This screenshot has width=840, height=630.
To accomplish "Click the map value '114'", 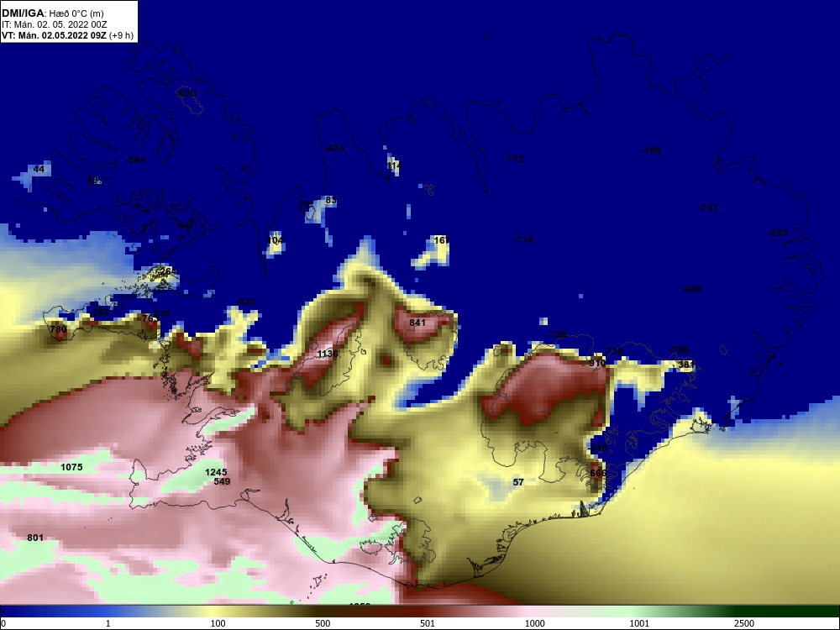I will coord(394,166).
